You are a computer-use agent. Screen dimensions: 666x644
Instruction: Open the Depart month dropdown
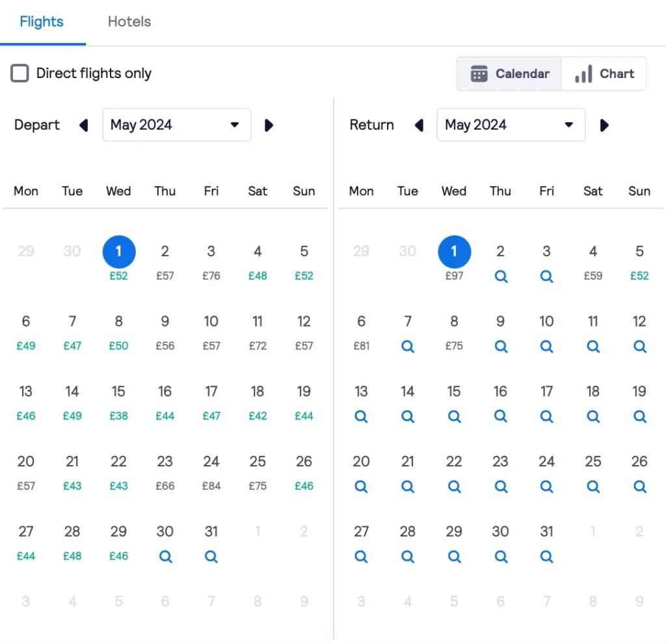[176, 124]
